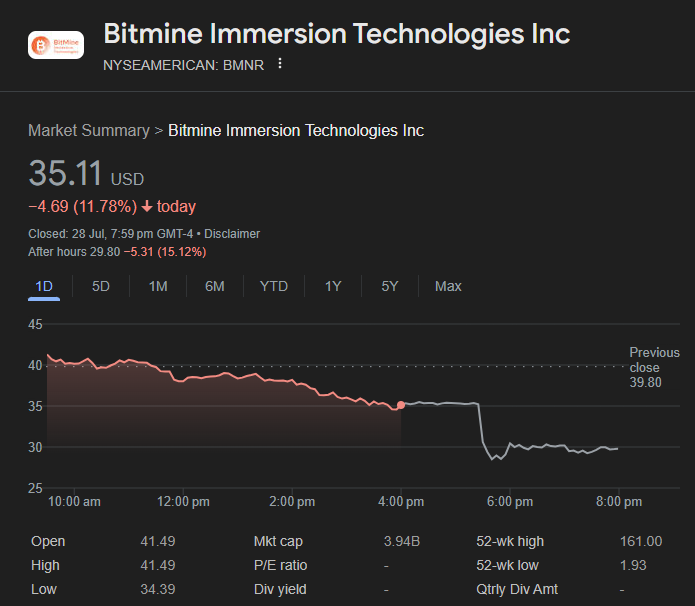Select the 1D time range tab
Viewport: 695px width, 606px height.
tap(44, 286)
